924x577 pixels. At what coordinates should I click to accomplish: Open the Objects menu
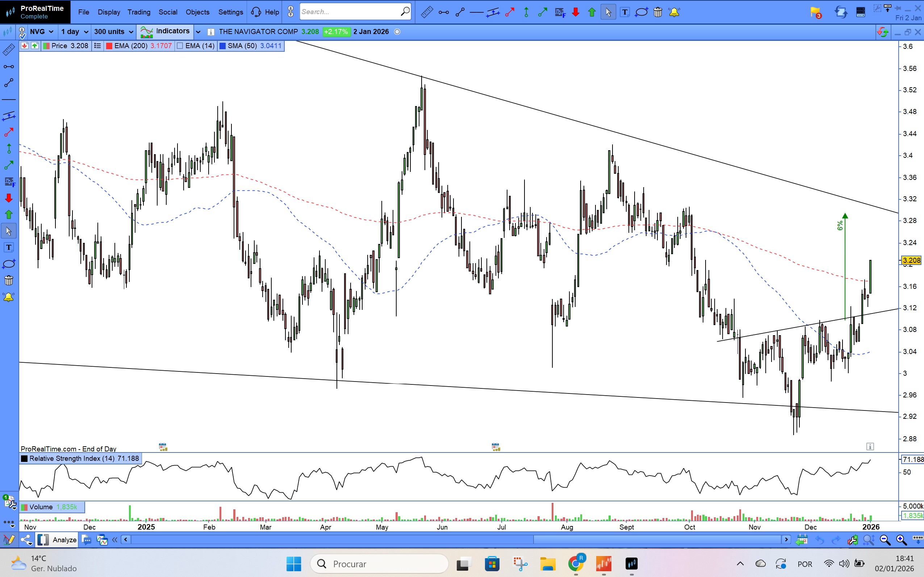click(x=197, y=12)
